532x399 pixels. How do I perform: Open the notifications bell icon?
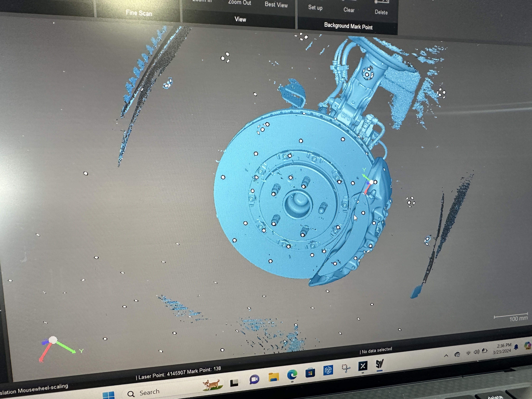(516, 347)
